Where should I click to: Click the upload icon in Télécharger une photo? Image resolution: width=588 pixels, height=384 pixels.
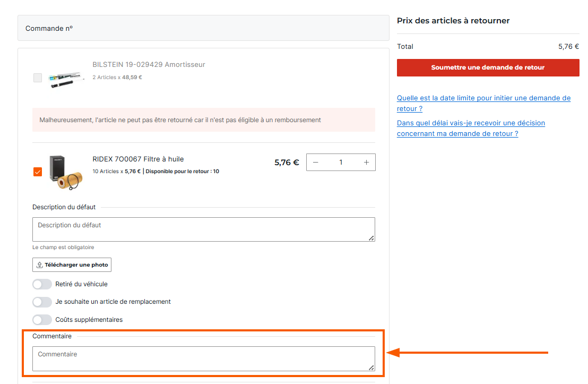point(39,264)
